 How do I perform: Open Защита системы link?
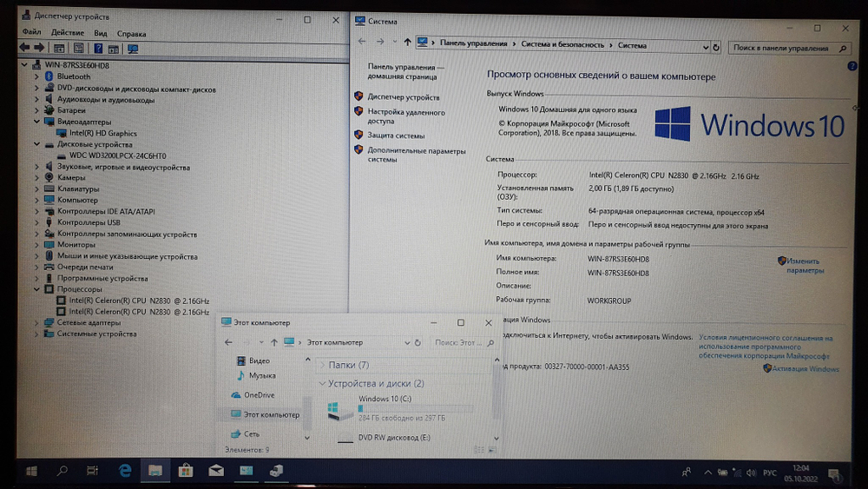pos(397,135)
